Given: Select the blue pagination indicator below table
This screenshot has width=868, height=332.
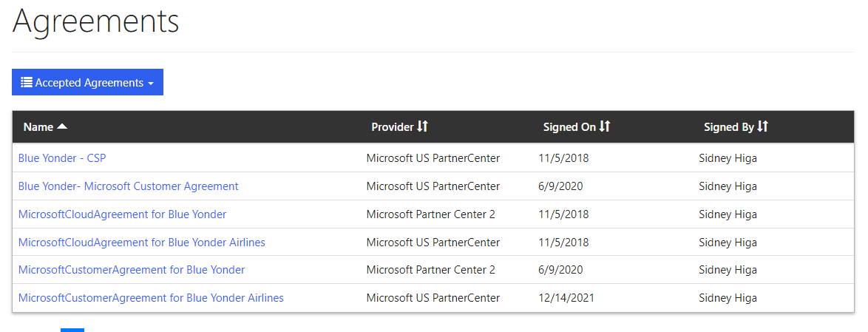Looking at the screenshot, I should tap(72, 330).
